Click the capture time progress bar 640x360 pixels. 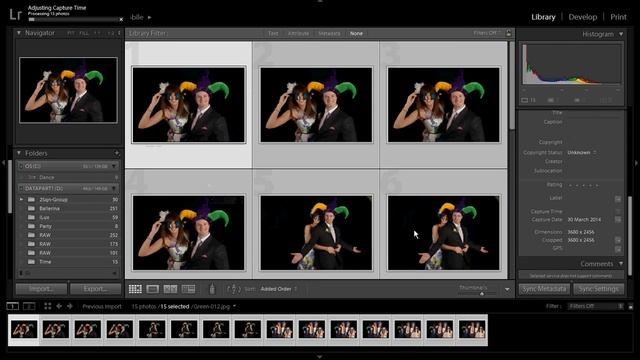click(x=73, y=19)
